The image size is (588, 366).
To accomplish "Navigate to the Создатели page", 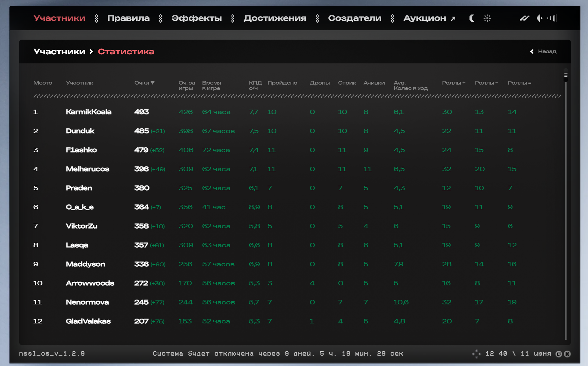I will (x=355, y=18).
